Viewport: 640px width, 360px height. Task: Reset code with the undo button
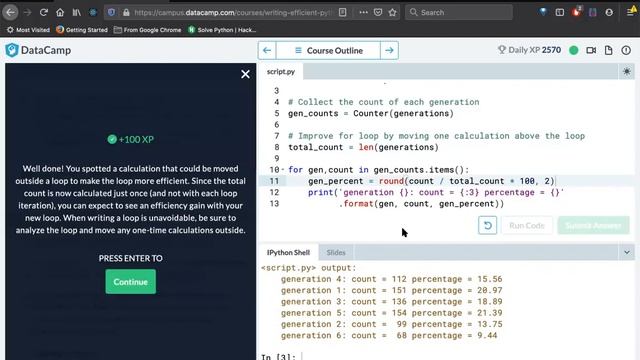487,225
